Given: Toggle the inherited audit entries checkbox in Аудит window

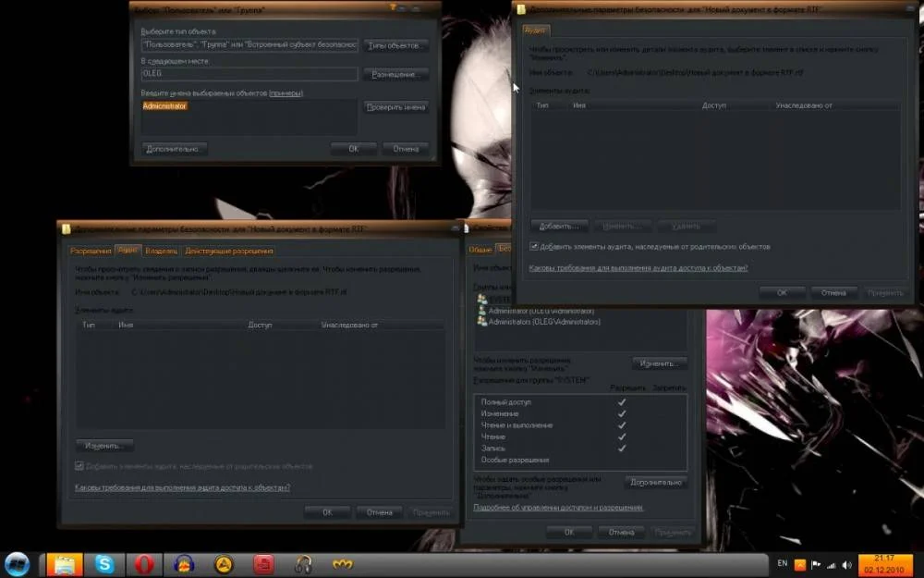Looking at the screenshot, I should (535, 247).
